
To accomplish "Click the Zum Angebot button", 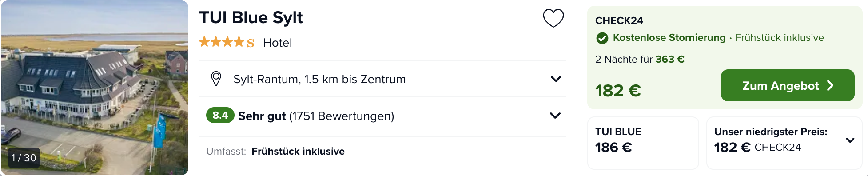I will [788, 85].
